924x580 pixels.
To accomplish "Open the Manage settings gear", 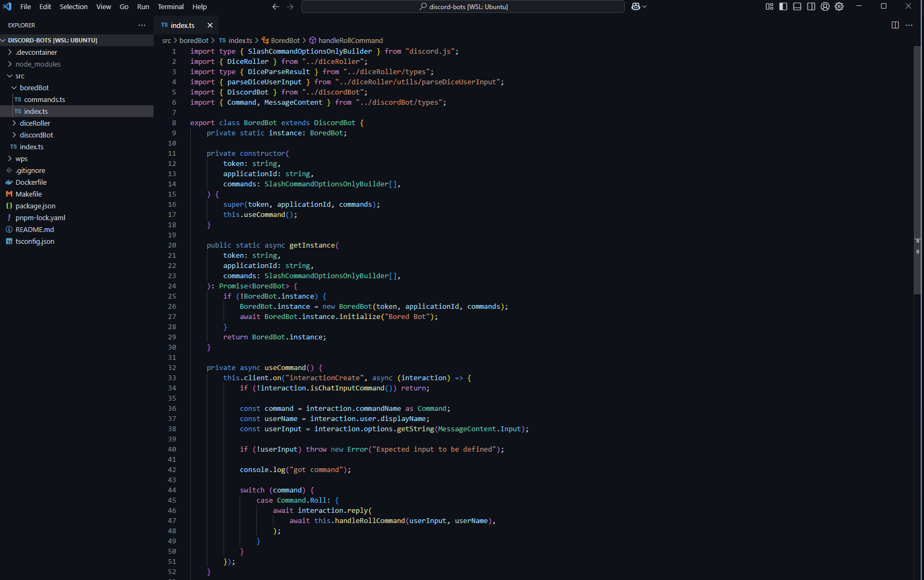I will pyautogui.click(x=839, y=6).
